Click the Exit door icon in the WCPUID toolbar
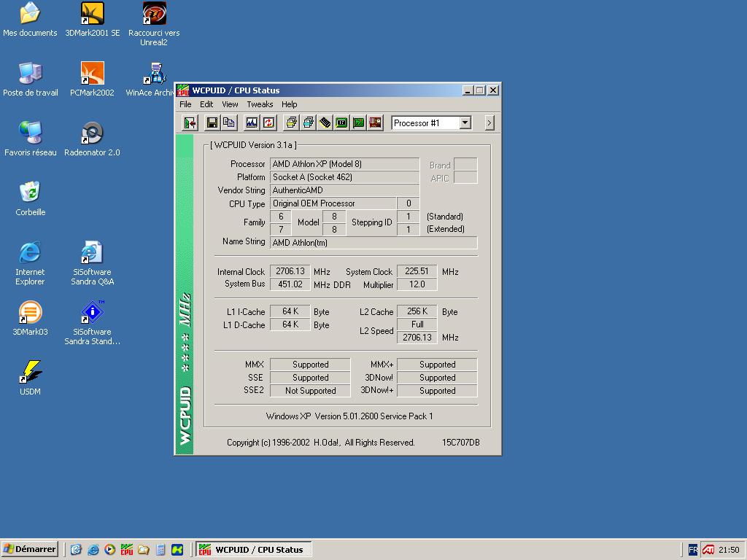The image size is (747, 560). pyautogui.click(x=190, y=122)
